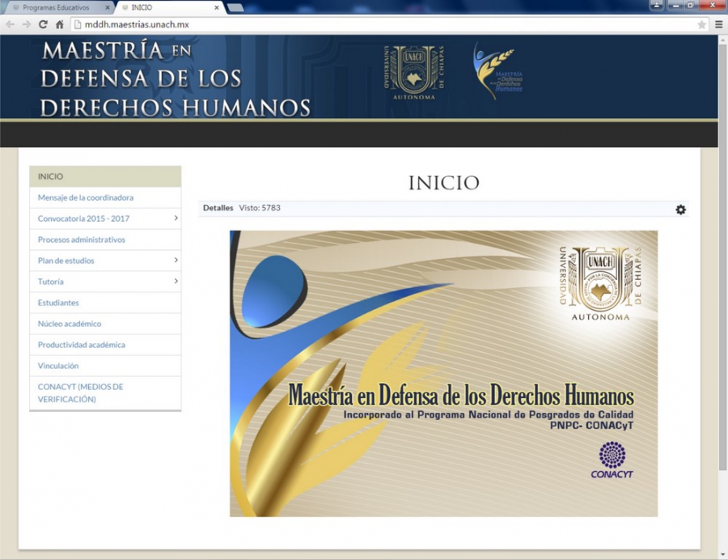Click the INICIO page heading
This screenshot has width=728, height=560.
444,183
